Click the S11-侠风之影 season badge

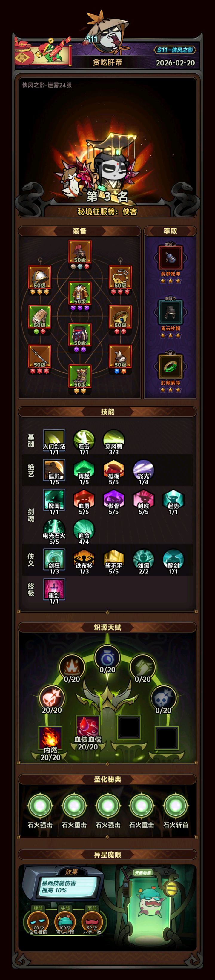(175, 50)
